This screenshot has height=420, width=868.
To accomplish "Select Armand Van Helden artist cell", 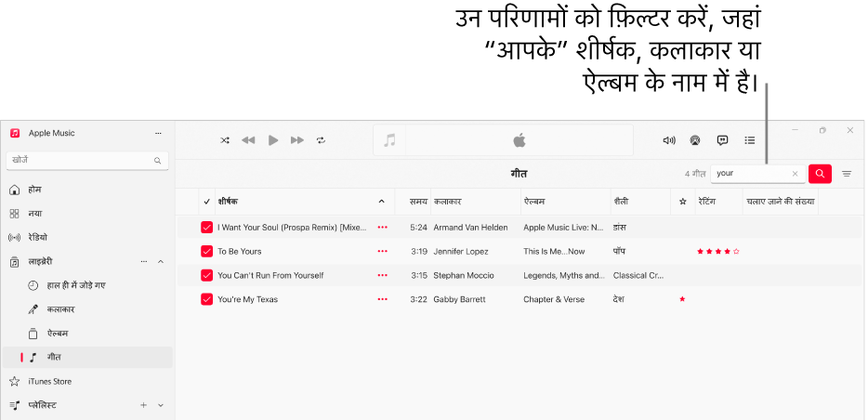I will point(470,228).
